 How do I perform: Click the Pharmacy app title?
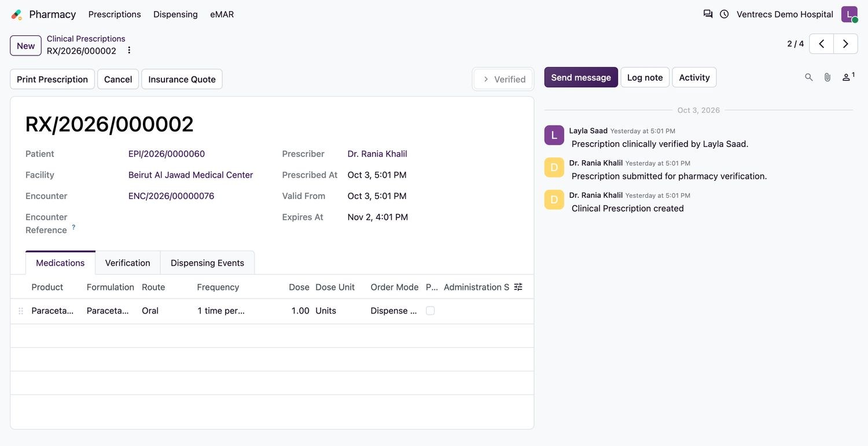53,14
